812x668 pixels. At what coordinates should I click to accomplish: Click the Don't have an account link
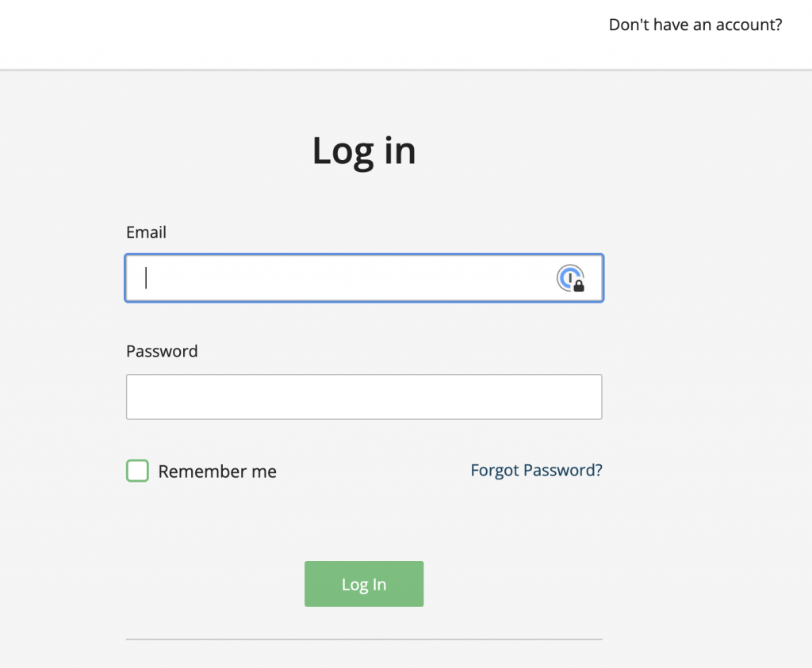pos(695,25)
